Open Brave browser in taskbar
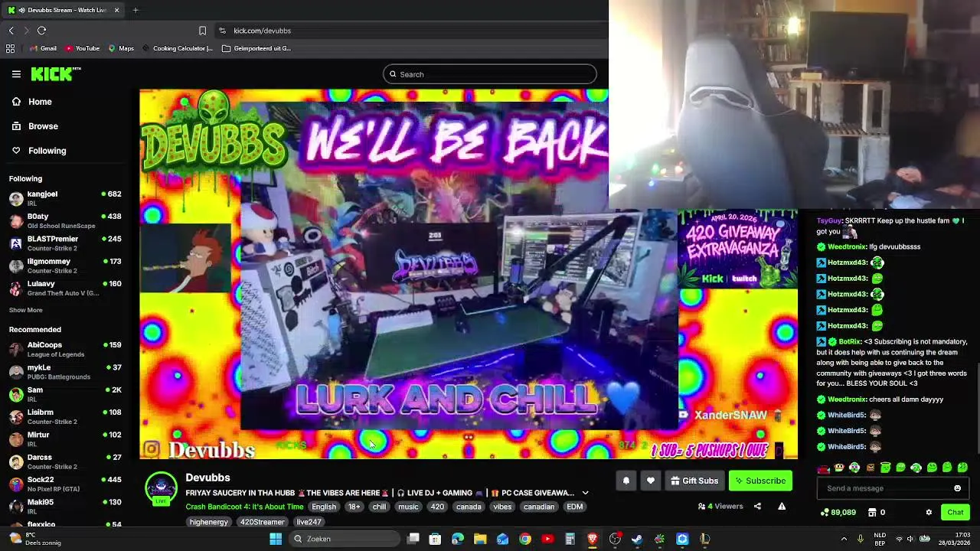The height and width of the screenshot is (551, 980). point(592,539)
